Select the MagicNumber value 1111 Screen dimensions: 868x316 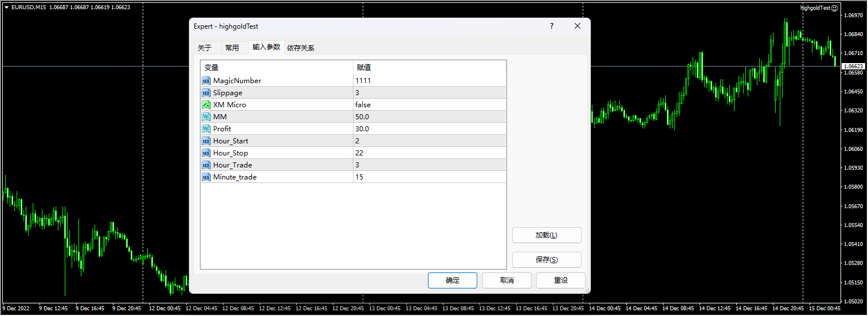tap(363, 81)
